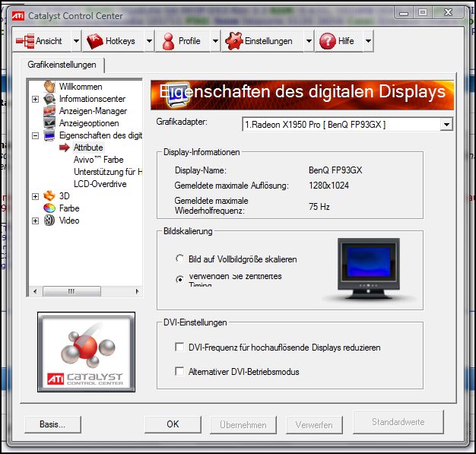Click tree scrollbar left arrow

coord(35,291)
